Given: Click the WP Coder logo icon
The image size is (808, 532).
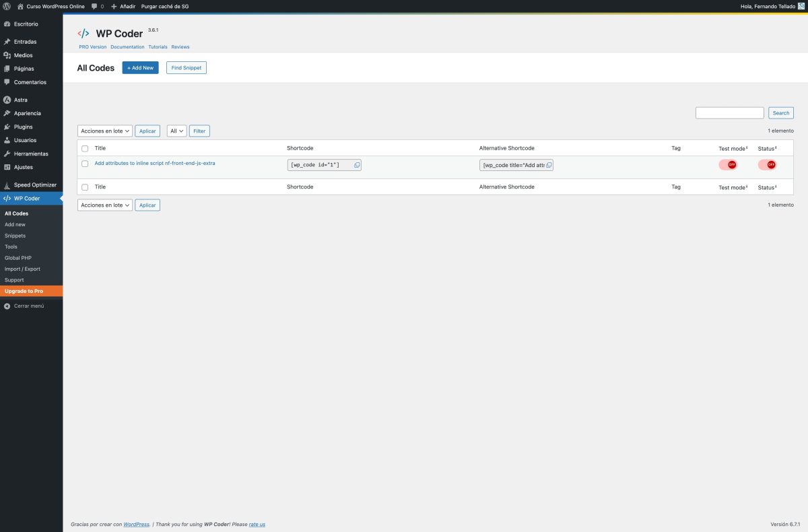Looking at the screenshot, I should tap(83, 32).
